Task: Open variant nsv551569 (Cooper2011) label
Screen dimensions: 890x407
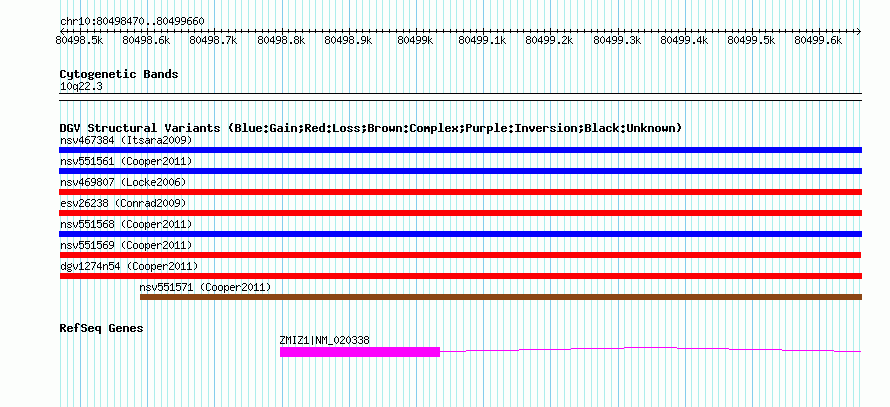Action: click(x=126, y=245)
